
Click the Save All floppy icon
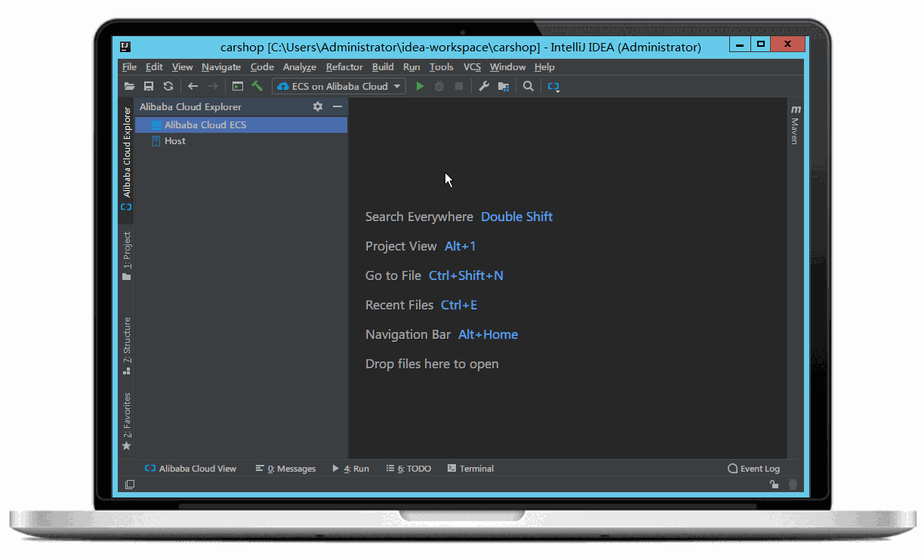tap(149, 86)
